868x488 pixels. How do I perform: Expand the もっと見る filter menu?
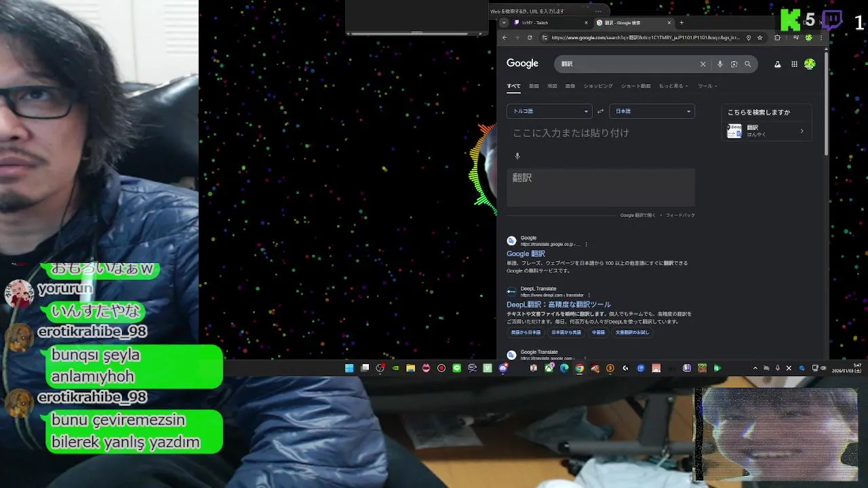coord(673,86)
